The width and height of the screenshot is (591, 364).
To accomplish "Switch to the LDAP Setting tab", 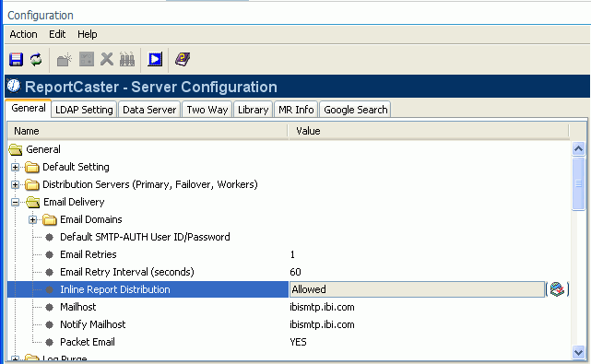I will pyautogui.click(x=84, y=110).
